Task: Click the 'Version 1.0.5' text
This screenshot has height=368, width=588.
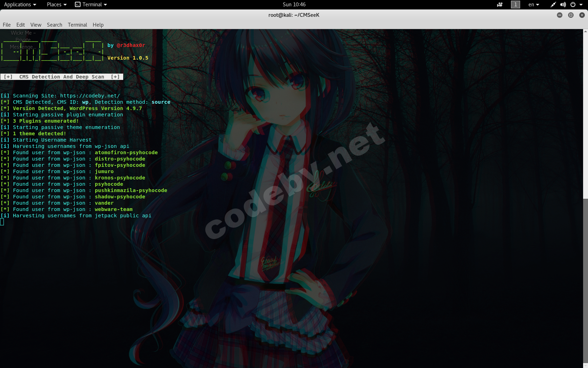Action: 128,58
